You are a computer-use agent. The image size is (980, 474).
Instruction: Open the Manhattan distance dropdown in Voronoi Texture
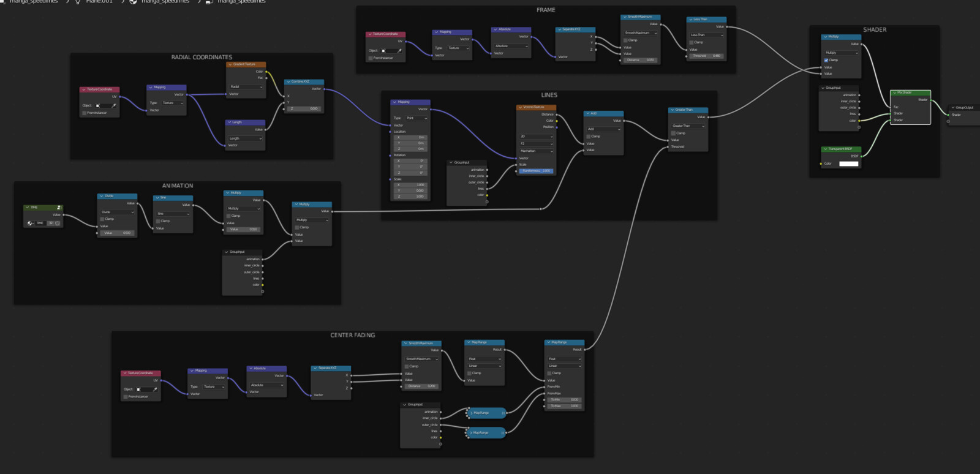tap(537, 151)
